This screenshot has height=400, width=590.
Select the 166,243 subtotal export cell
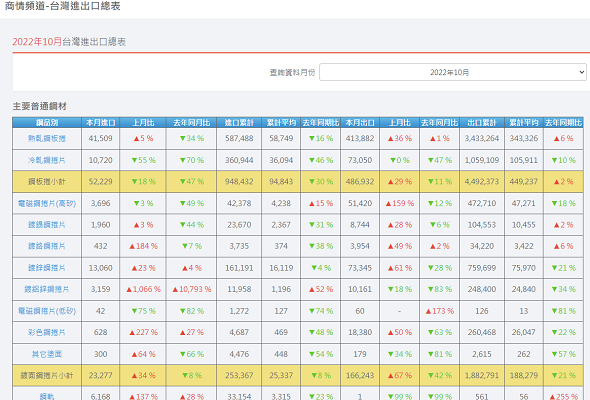click(x=360, y=376)
